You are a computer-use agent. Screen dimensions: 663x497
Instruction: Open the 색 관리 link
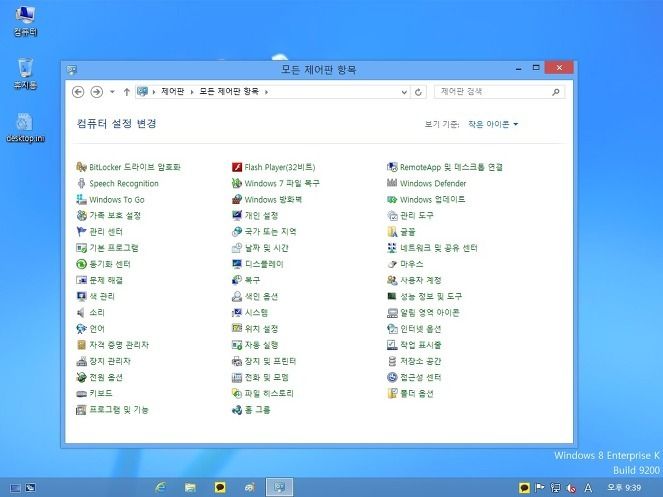point(102,296)
